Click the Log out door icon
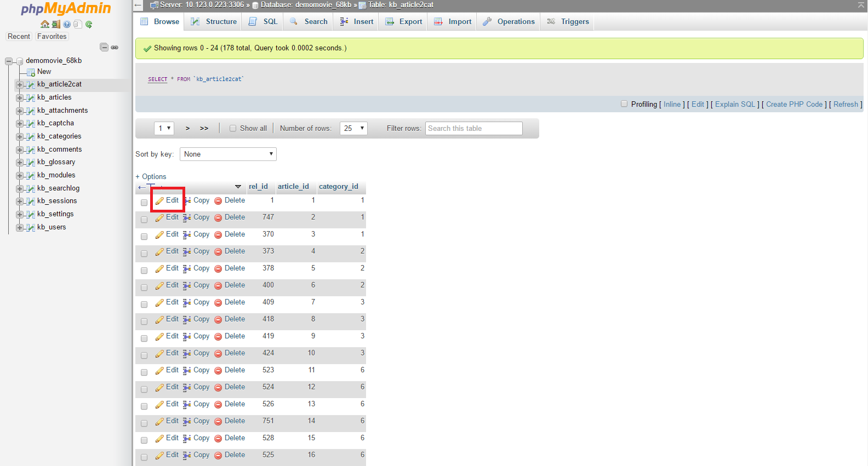 point(56,24)
